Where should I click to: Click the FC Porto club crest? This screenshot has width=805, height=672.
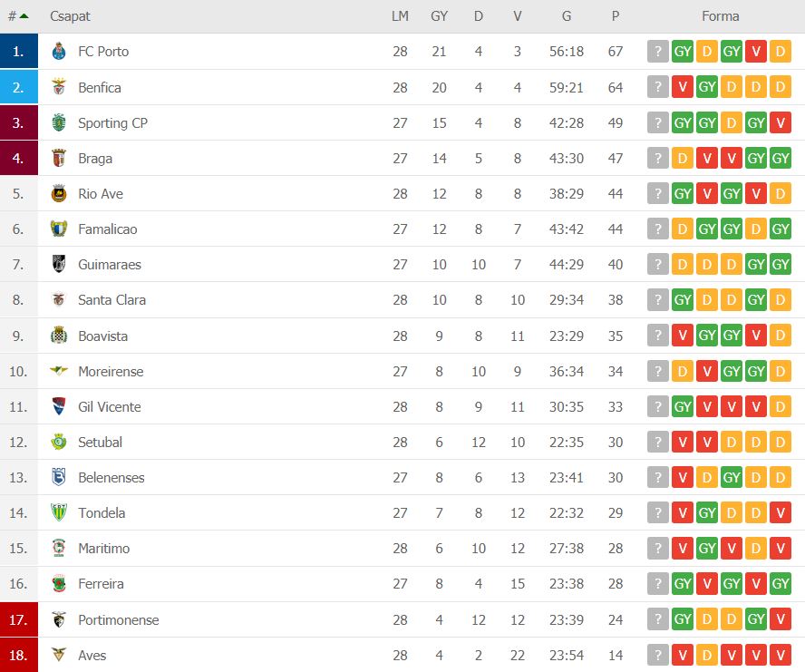coord(59,52)
